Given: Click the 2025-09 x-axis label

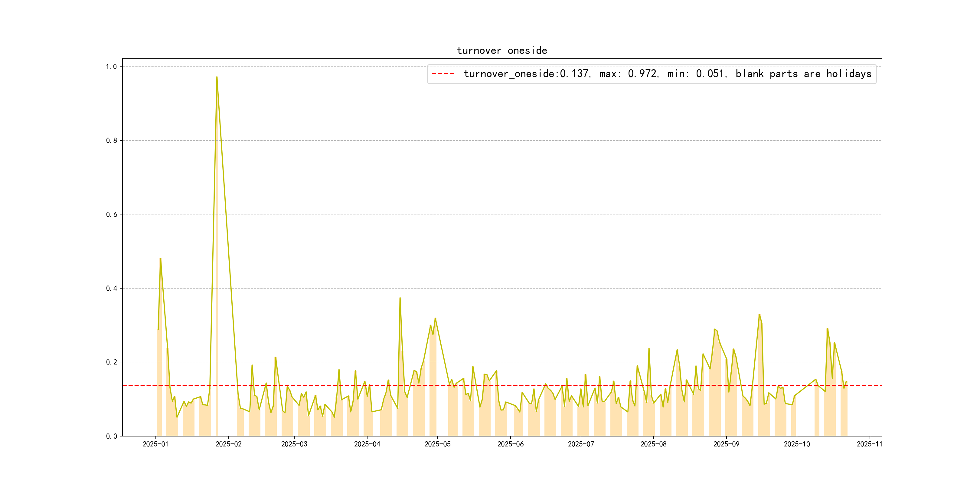Looking at the screenshot, I should pos(726,444).
